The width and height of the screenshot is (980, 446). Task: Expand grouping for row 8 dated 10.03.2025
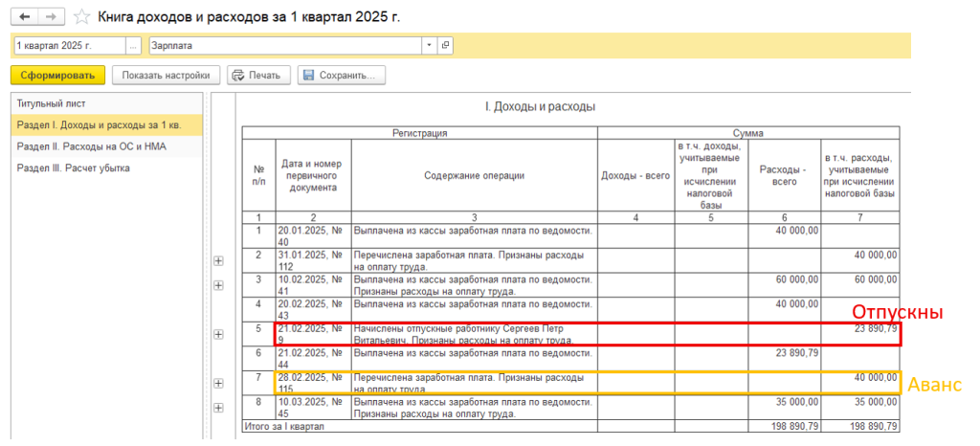click(218, 407)
